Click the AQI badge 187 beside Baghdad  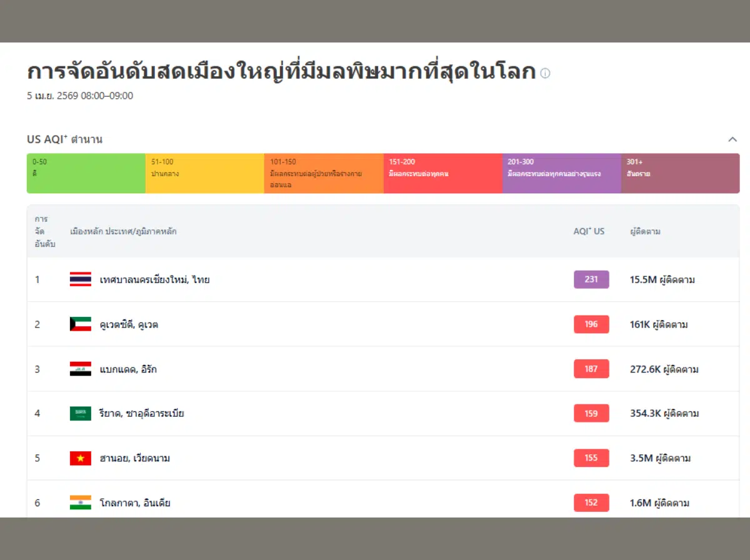pos(591,369)
